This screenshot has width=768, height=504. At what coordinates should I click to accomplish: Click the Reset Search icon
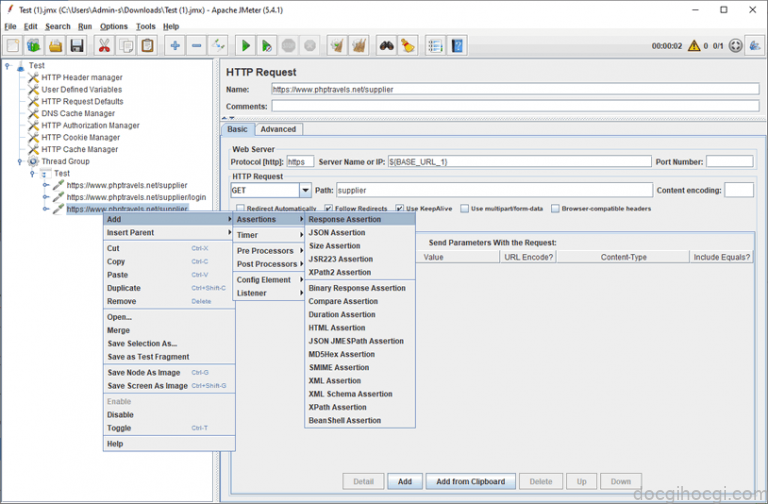pyautogui.click(x=408, y=46)
